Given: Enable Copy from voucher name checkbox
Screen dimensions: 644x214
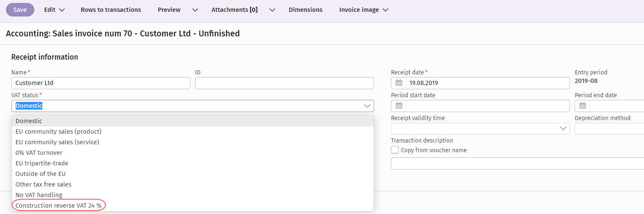Looking at the screenshot, I should coord(395,150).
